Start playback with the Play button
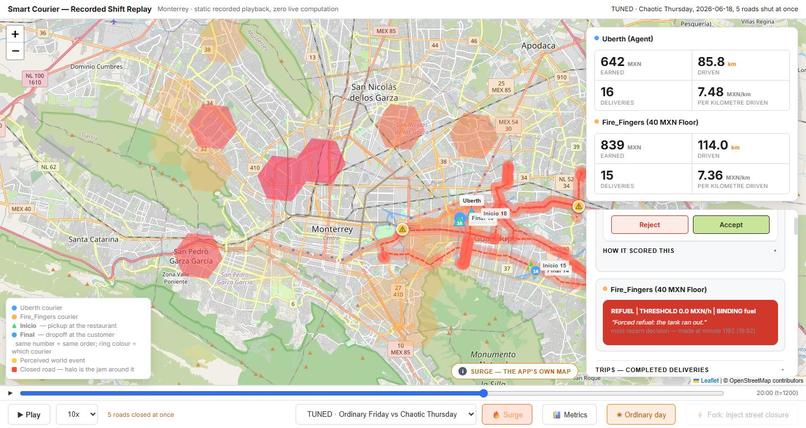 click(x=29, y=414)
